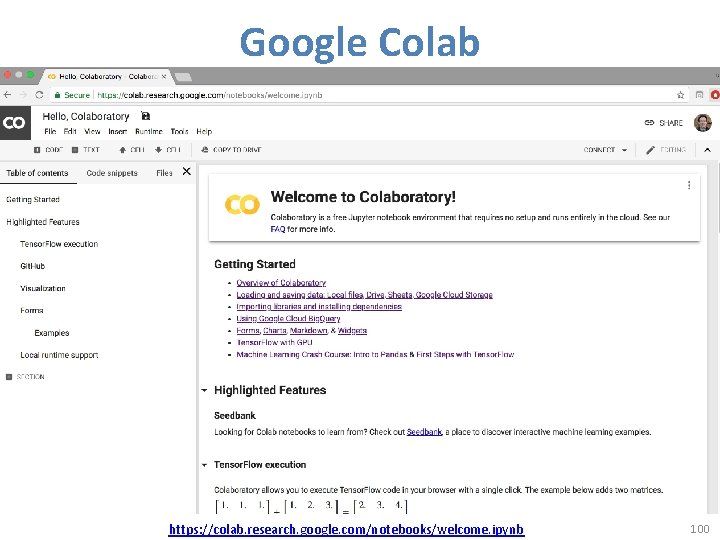Open the user profile avatar
The width and height of the screenshot is (720, 540).
click(703, 123)
